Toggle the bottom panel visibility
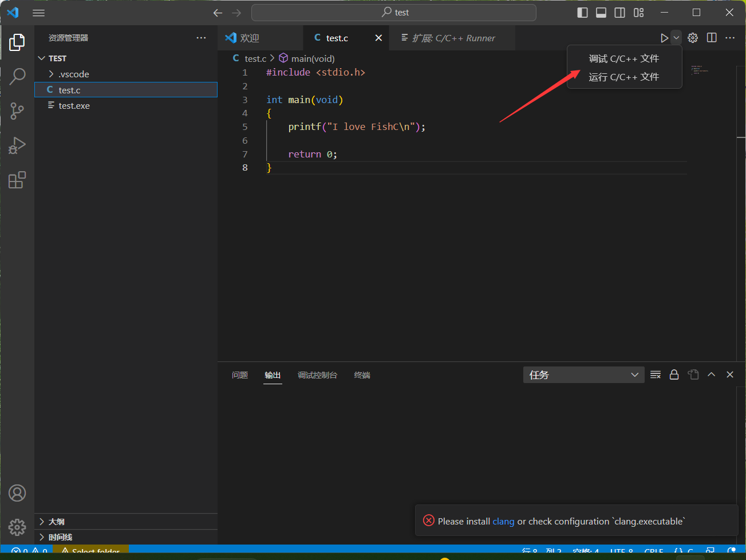This screenshot has height=560, width=746. pyautogui.click(x=601, y=13)
